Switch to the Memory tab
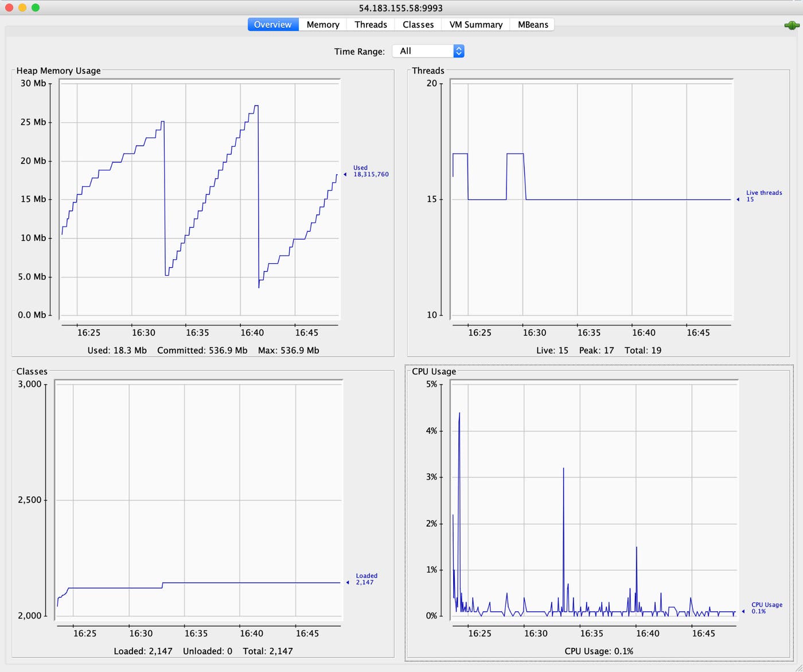The width and height of the screenshot is (803, 672). 322,24
